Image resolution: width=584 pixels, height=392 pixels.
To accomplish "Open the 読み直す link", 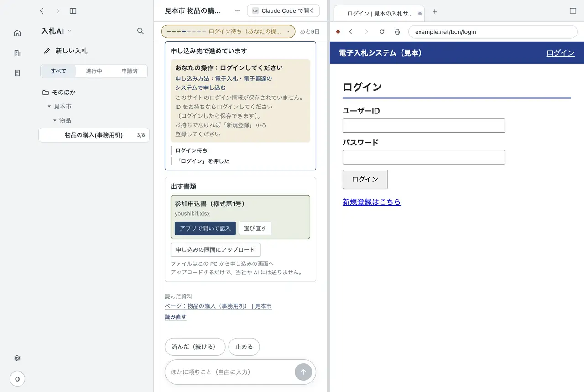I will [x=176, y=317].
